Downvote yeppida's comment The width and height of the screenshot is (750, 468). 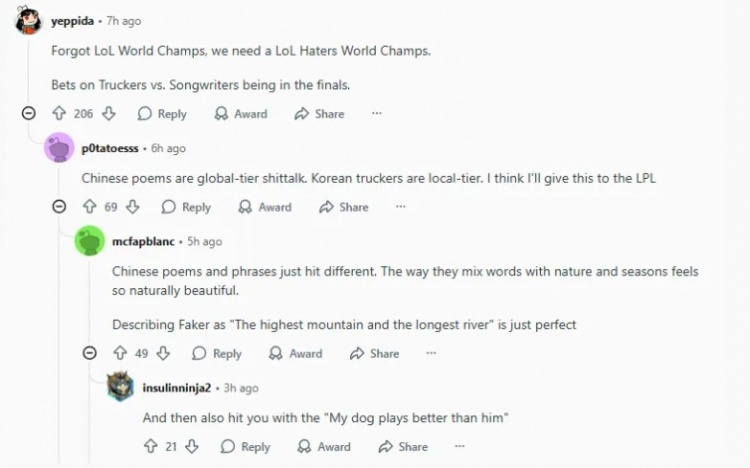click(x=110, y=114)
